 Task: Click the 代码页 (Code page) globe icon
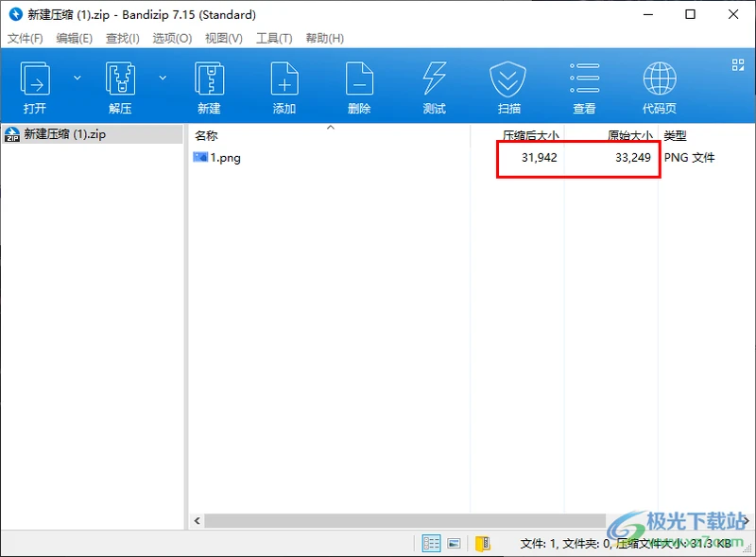(x=660, y=87)
